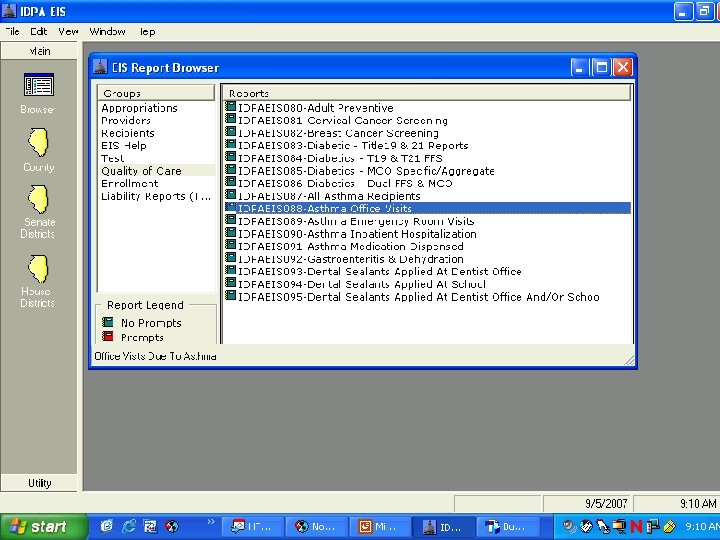Select report IDPAEIS095-Dental Sealants Office And/Or School
This screenshot has height=540, width=720.
click(418, 297)
